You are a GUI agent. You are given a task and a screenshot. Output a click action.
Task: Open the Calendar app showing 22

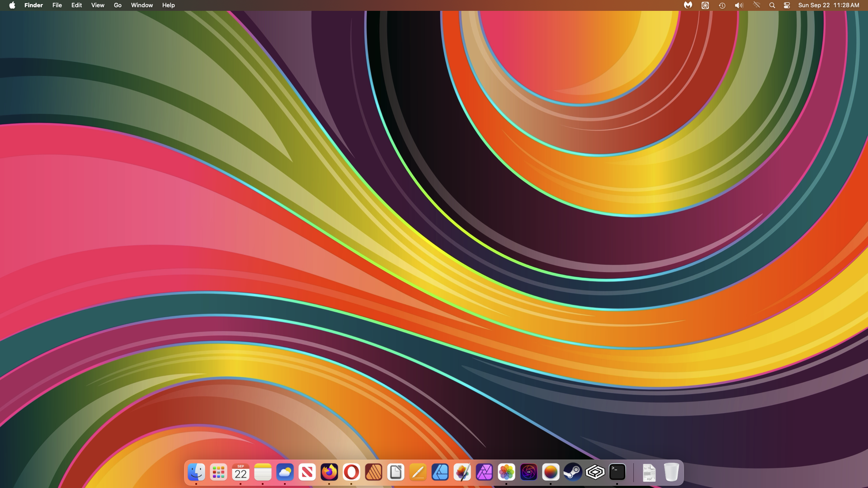[x=241, y=472]
